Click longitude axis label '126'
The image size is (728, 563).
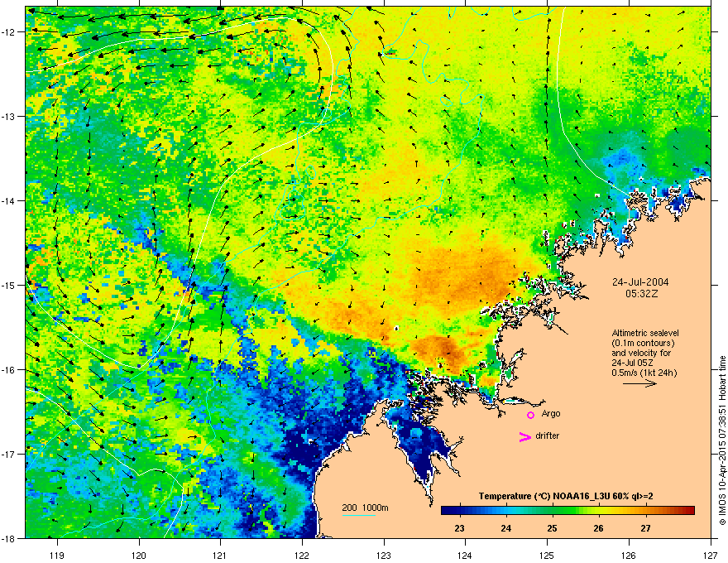pyautogui.click(x=629, y=555)
